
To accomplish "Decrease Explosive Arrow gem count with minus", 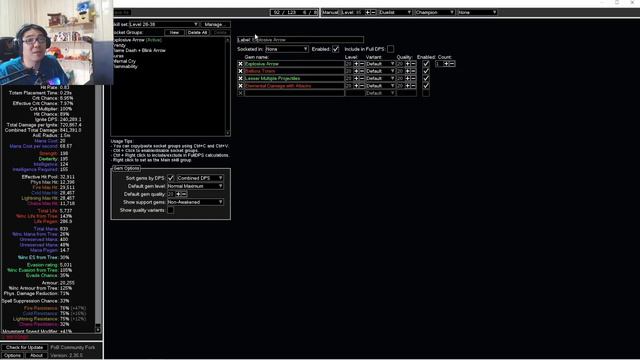I will (x=452, y=64).
